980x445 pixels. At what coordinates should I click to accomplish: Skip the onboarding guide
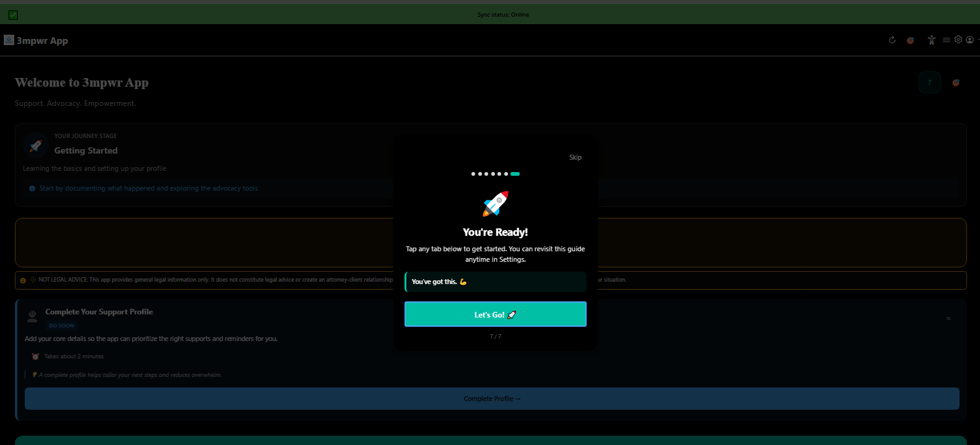(x=575, y=157)
